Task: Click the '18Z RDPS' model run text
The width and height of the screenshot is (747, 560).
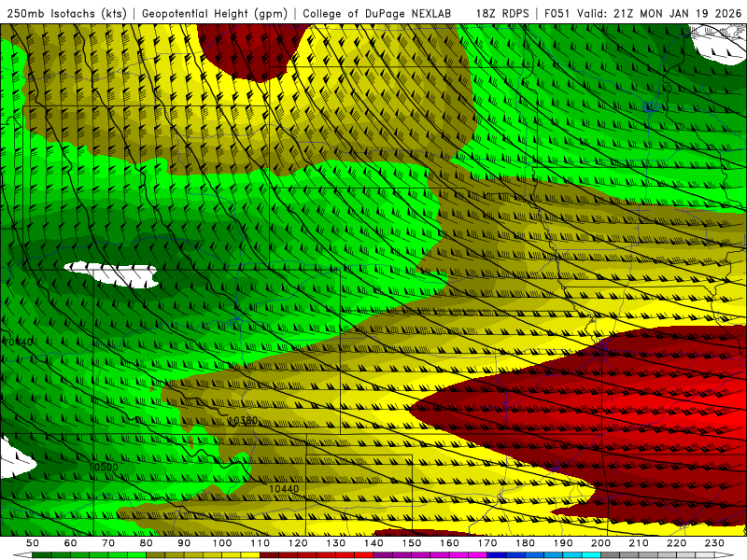Action: [x=502, y=13]
